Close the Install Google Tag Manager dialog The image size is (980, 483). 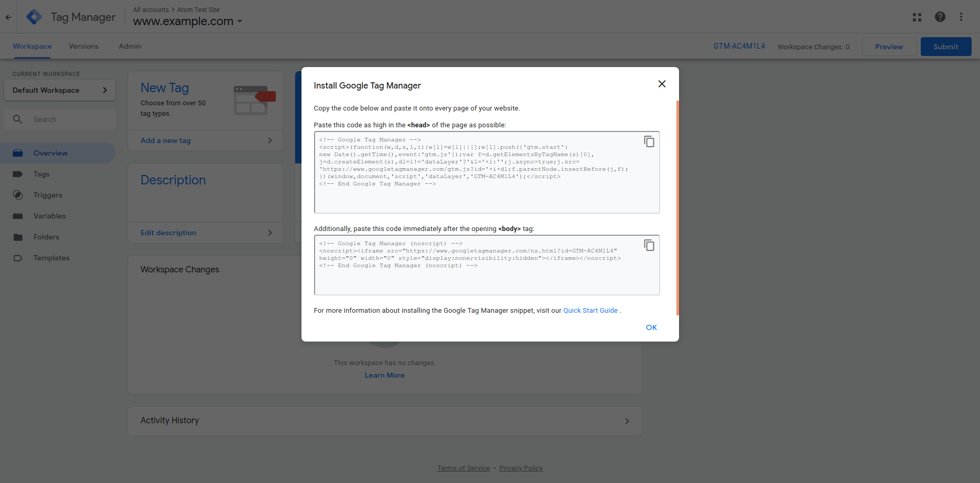[662, 84]
